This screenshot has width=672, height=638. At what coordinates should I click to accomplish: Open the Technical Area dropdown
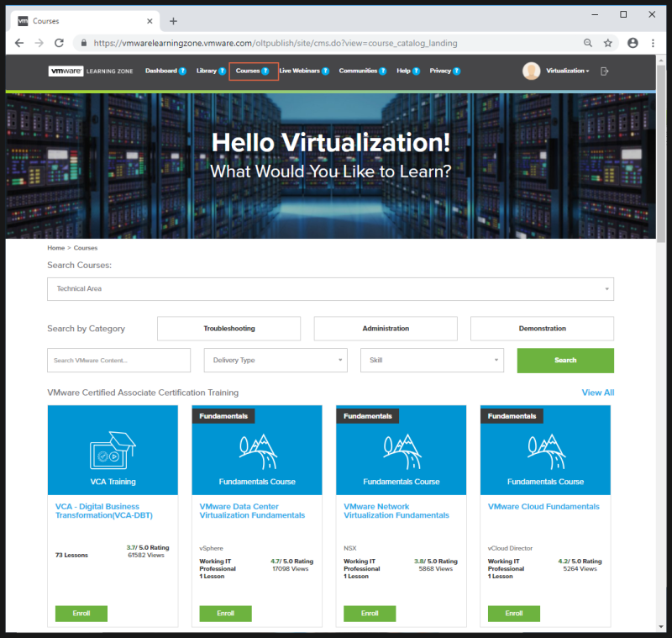(x=330, y=288)
